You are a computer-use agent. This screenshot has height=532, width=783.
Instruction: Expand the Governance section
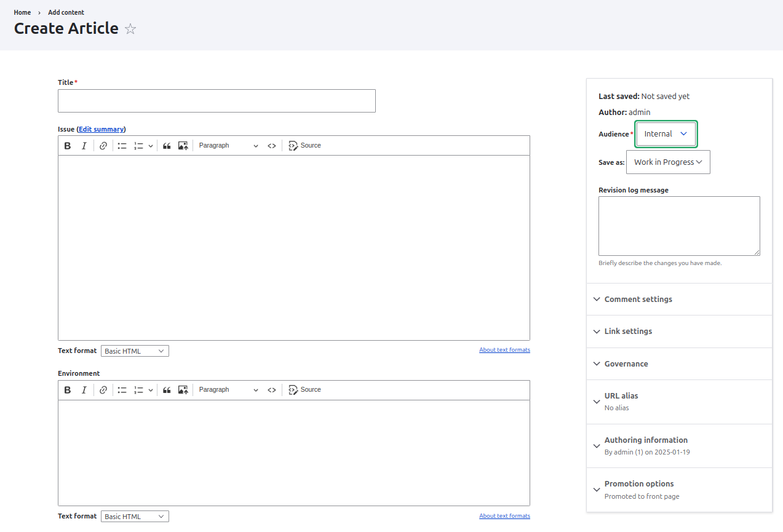click(679, 364)
